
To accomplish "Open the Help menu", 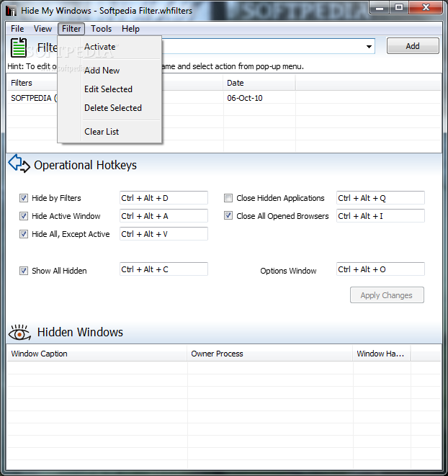I will (x=130, y=29).
